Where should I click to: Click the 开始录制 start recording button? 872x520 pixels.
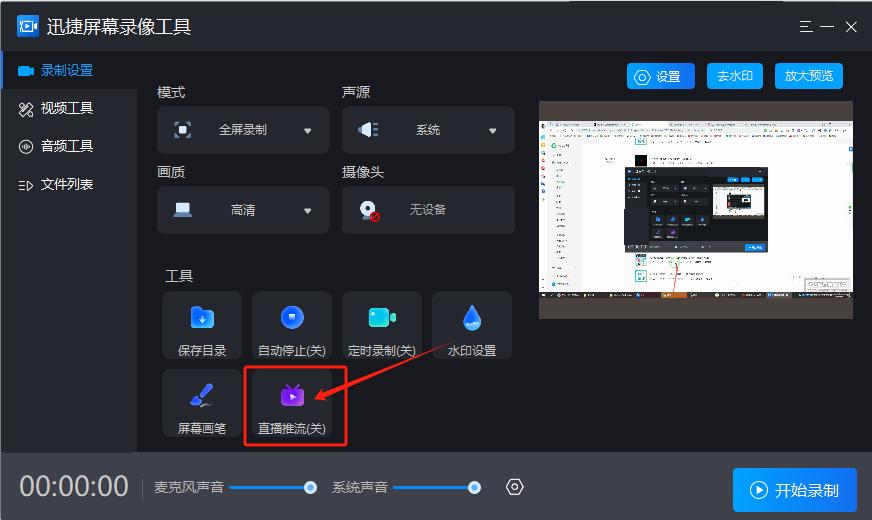(795, 490)
